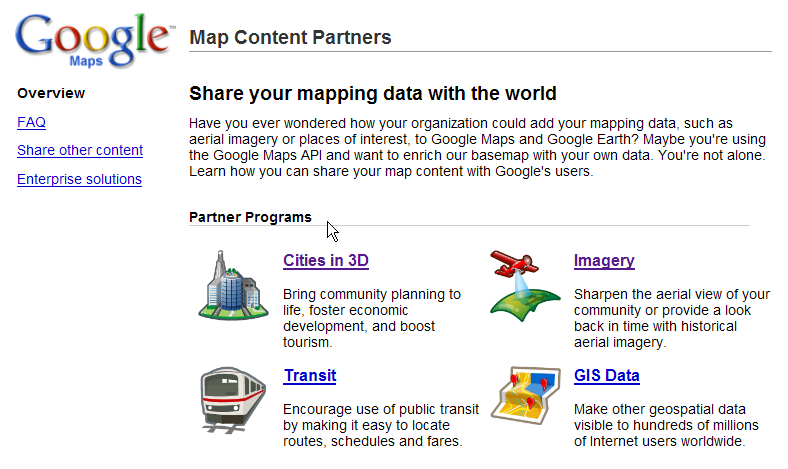Open the Cities in 3D link
This screenshot has height=469, width=788.
pyautogui.click(x=326, y=260)
